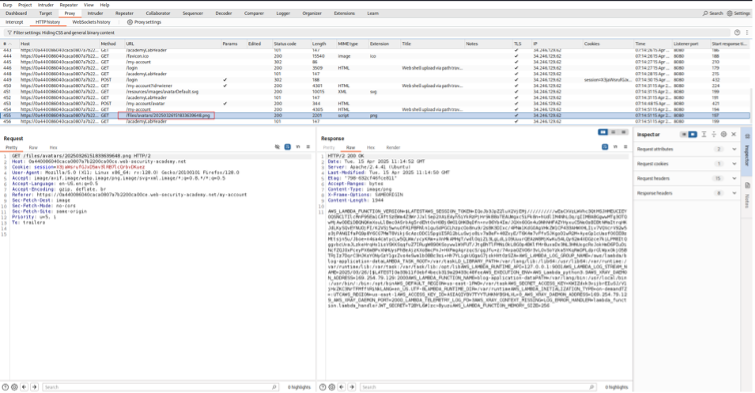Open the WebSockets history sub-tab
Image resolution: width=755 pixels, height=393 pixels.
(91, 22)
